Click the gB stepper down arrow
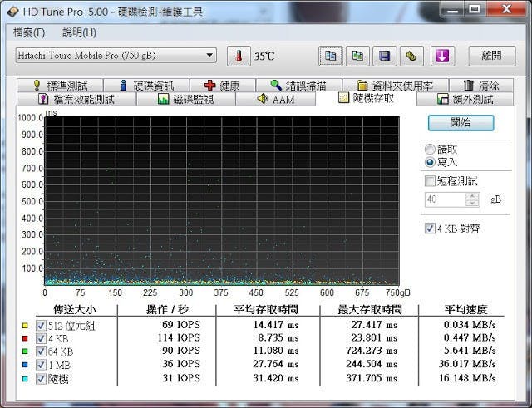 click(473, 203)
